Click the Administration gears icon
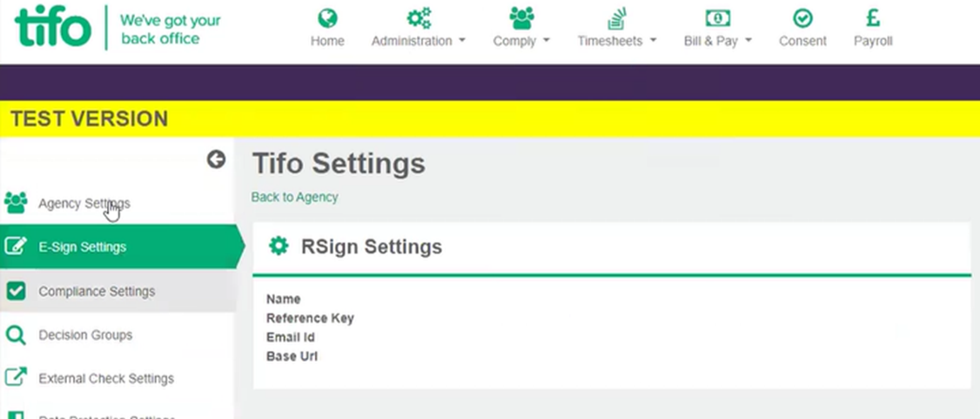This screenshot has width=980, height=419. tap(419, 18)
